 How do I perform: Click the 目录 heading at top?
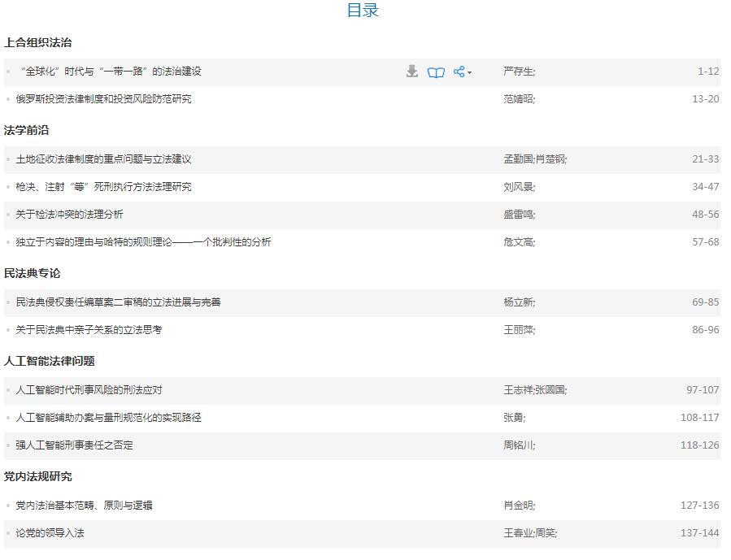coord(363,11)
